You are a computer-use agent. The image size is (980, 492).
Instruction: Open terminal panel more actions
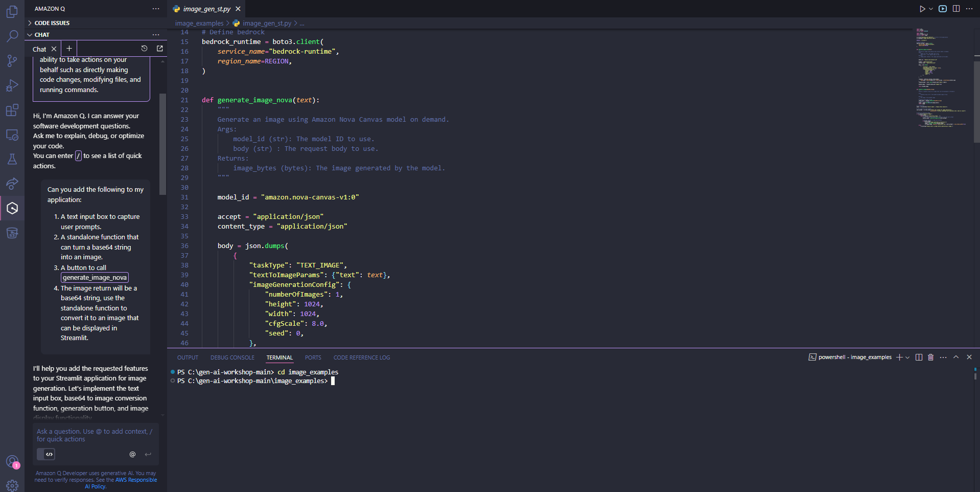pos(943,357)
